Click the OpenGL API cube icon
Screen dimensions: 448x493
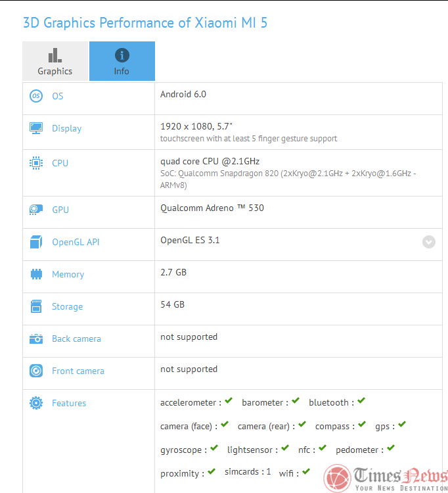pos(35,242)
